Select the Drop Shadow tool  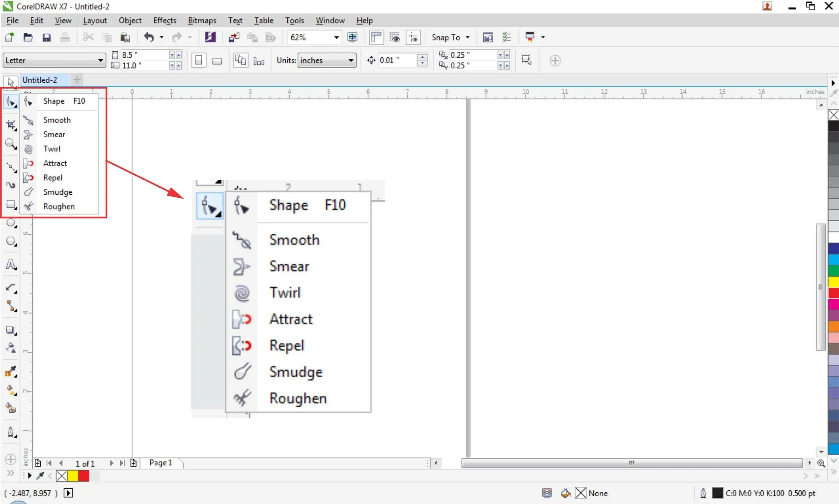[x=11, y=330]
